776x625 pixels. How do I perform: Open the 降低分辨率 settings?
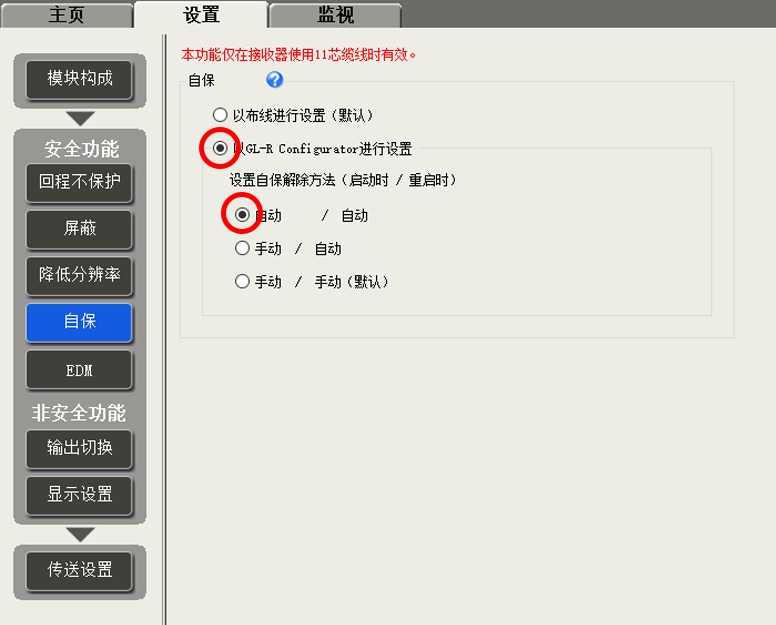pyautogui.click(x=80, y=274)
